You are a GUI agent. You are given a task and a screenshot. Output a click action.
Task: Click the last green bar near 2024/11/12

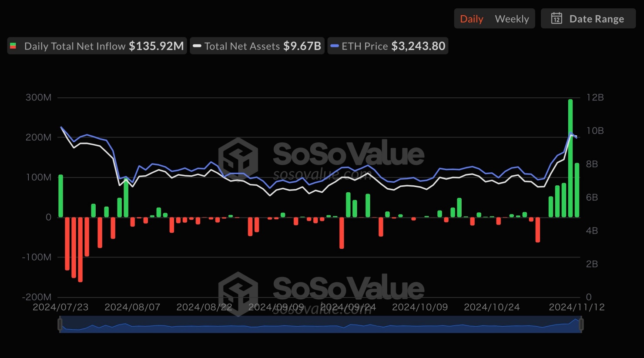click(x=577, y=190)
